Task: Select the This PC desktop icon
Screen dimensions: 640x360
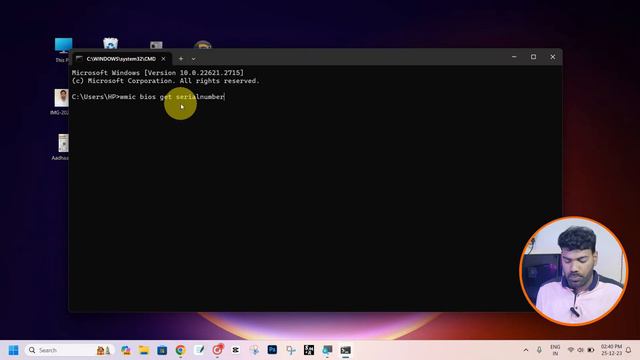Action: [x=63, y=49]
